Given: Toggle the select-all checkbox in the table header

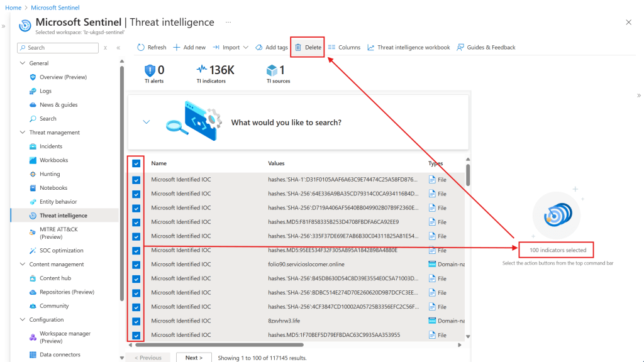Looking at the screenshot, I should click(x=136, y=163).
